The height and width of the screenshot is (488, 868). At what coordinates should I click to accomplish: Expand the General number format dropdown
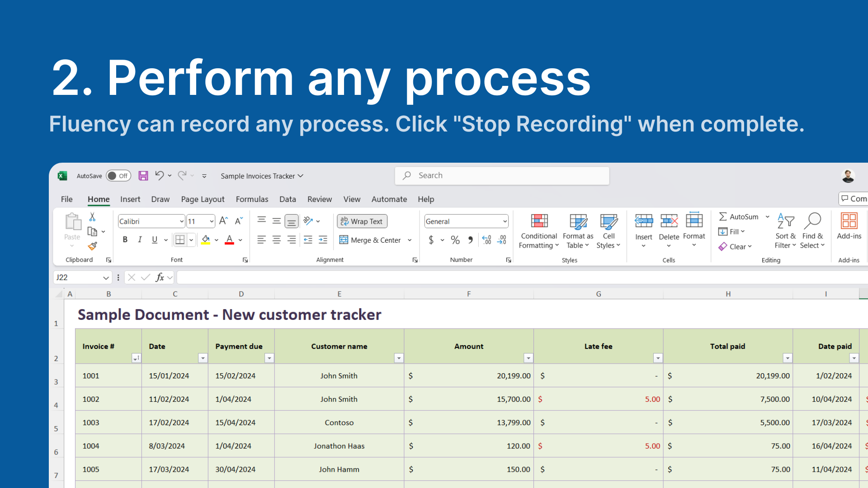coord(505,221)
